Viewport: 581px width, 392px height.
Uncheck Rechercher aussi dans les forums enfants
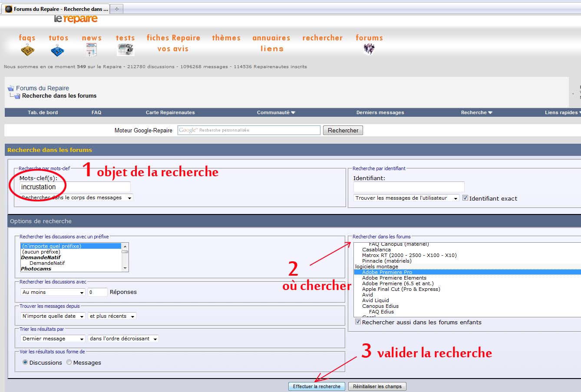click(x=358, y=322)
